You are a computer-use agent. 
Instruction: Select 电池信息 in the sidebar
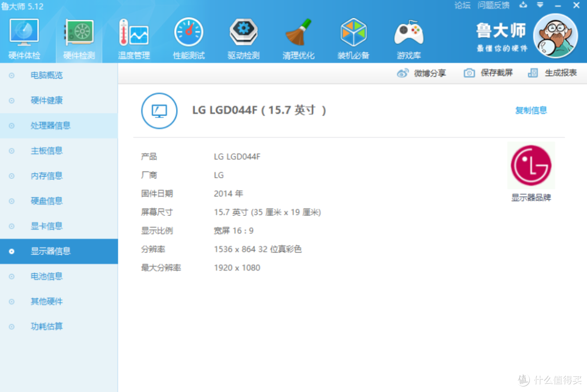coord(59,276)
